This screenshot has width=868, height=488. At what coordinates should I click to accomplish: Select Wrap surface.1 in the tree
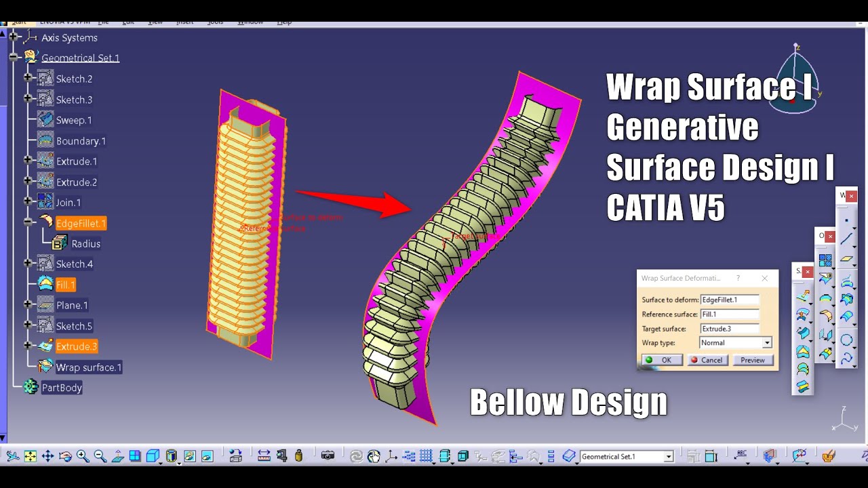(x=89, y=367)
